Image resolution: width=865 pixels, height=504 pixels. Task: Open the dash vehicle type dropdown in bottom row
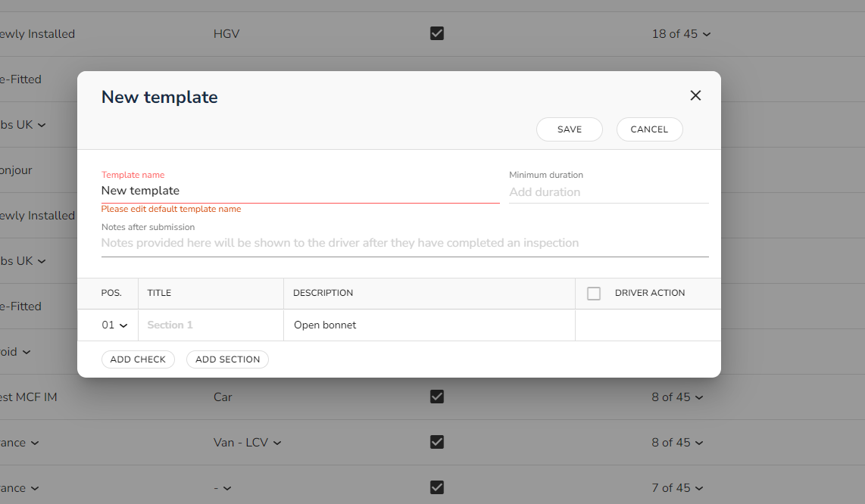pos(223,488)
